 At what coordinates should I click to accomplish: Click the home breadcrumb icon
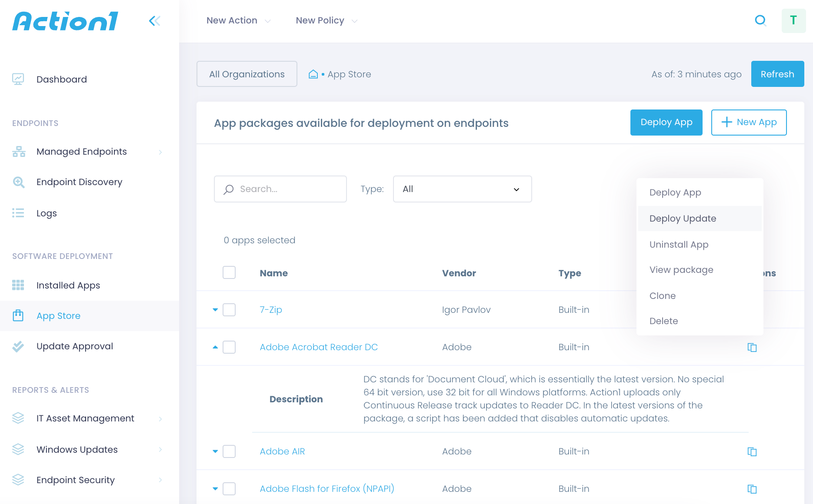coord(313,74)
